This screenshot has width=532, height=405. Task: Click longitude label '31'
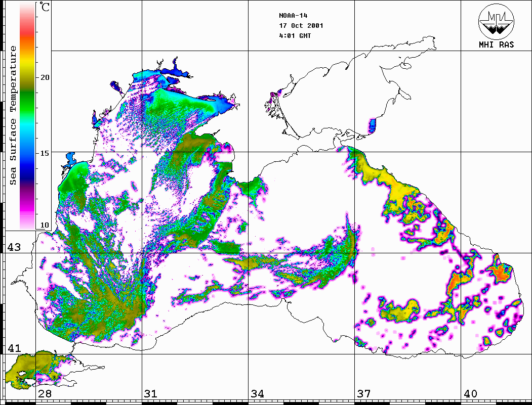point(151,394)
